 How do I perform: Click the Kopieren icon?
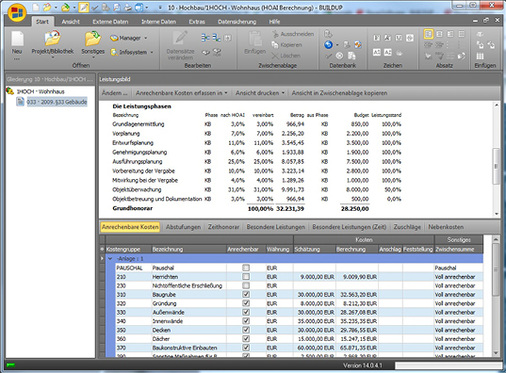click(x=275, y=45)
